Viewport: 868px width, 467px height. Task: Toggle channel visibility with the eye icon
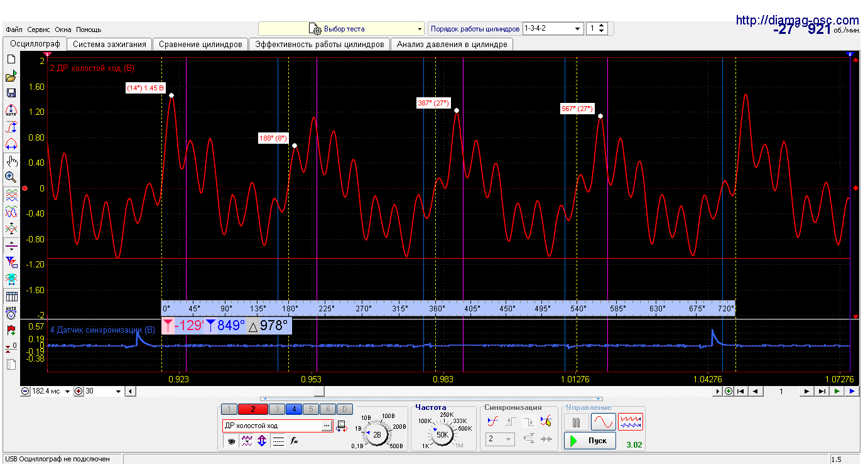232,441
